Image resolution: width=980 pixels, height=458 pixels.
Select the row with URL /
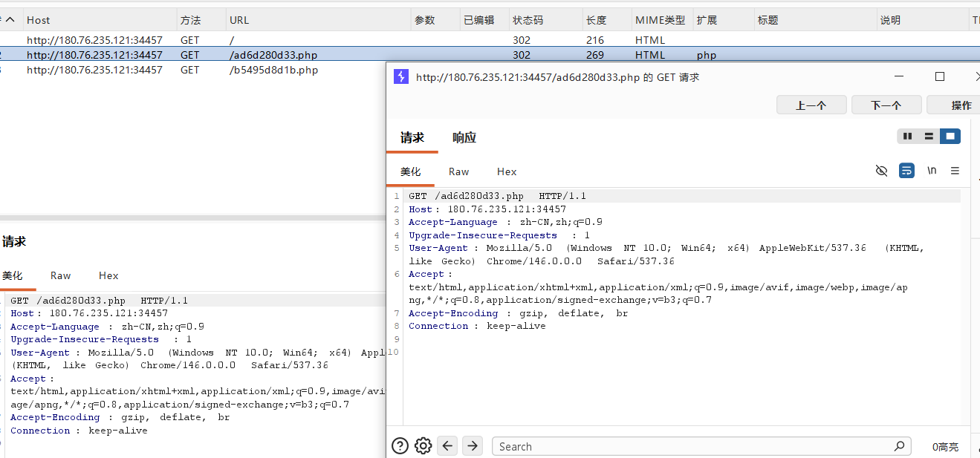tap(490, 40)
